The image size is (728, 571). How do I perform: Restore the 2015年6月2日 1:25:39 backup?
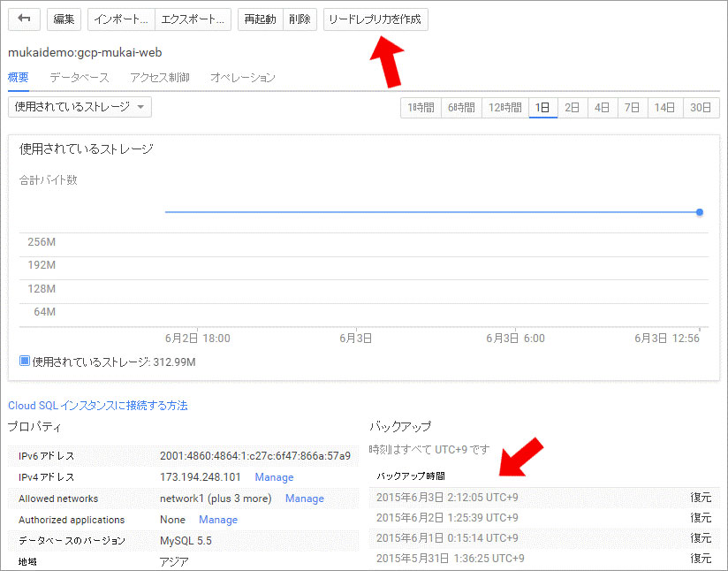coord(701,518)
